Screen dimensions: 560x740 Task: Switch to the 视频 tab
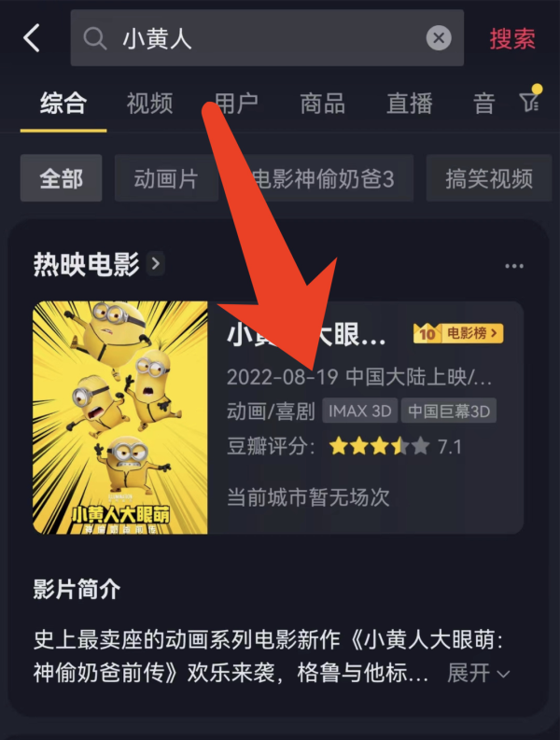pyautogui.click(x=149, y=103)
